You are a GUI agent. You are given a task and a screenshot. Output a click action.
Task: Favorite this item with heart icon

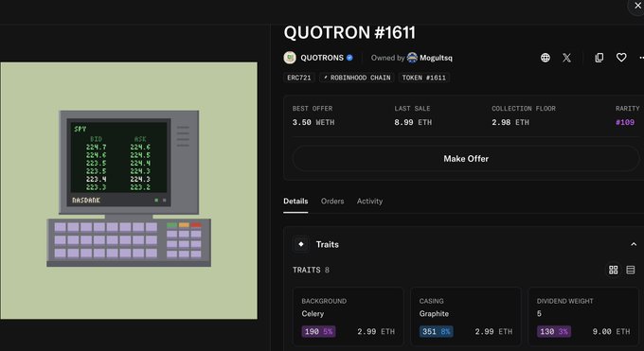[621, 58]
